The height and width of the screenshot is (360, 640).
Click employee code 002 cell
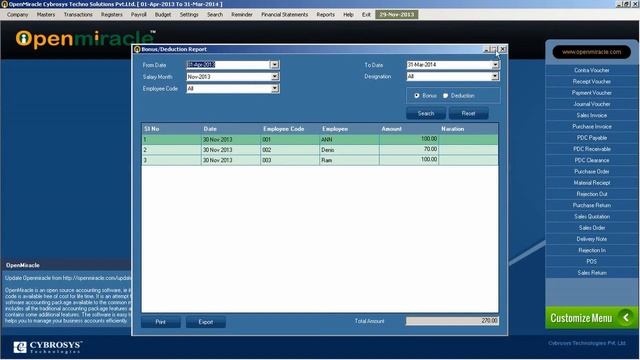290,150
